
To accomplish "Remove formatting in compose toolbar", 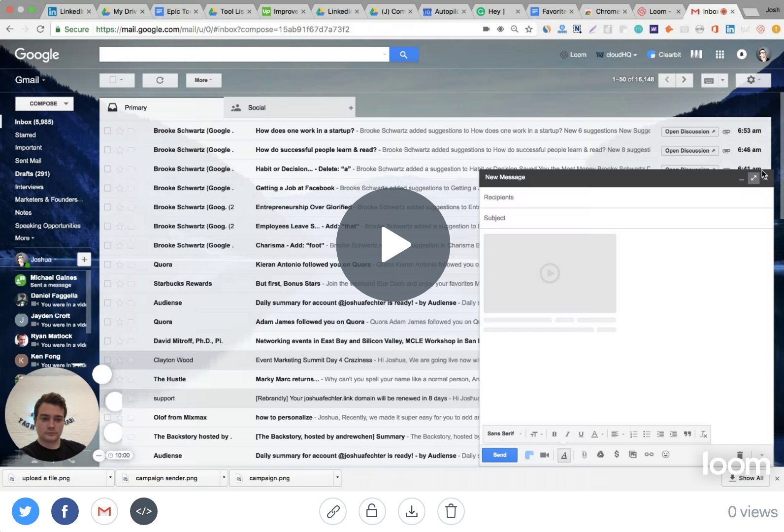I will pos(704,434).
